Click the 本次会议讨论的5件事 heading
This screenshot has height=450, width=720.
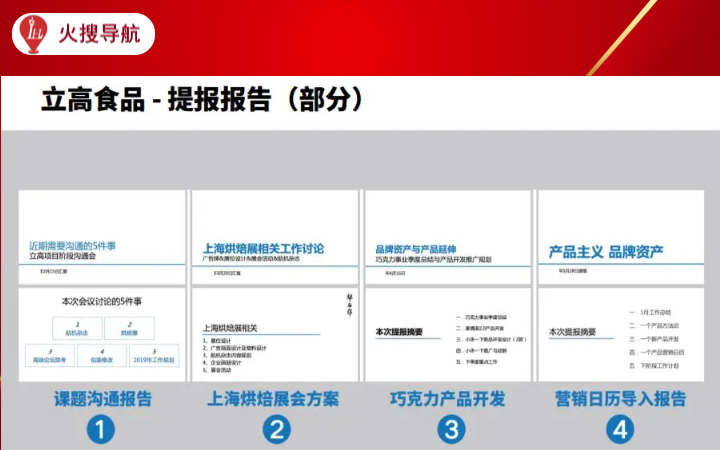click(102, 302)
